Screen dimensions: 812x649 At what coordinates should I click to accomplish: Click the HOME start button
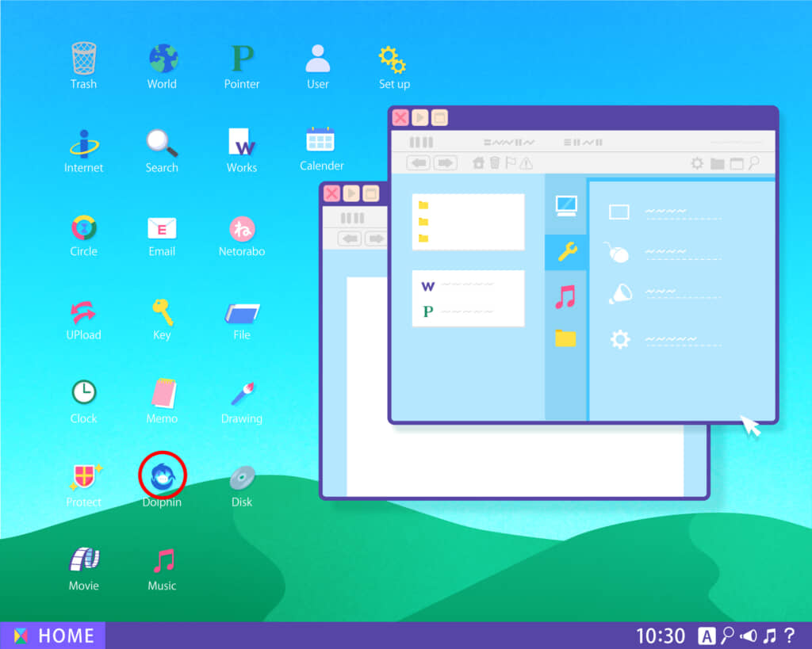coord(53,636)
